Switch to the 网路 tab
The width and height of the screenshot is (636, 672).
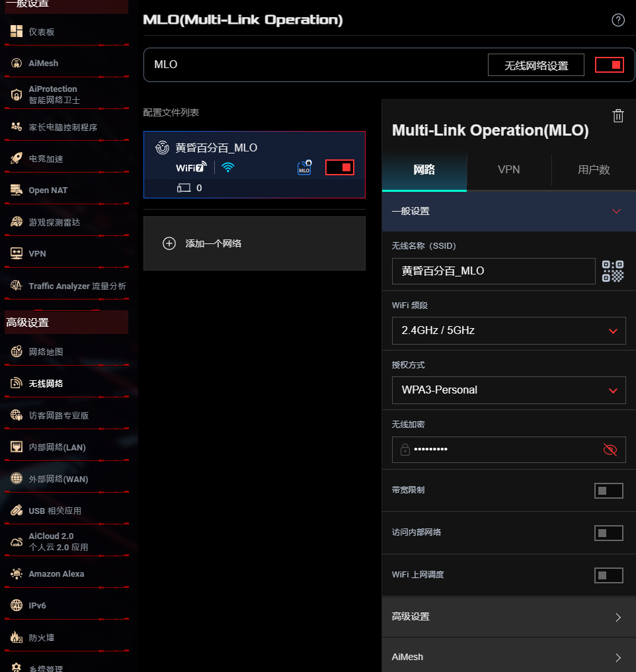(x=424, y=170)
